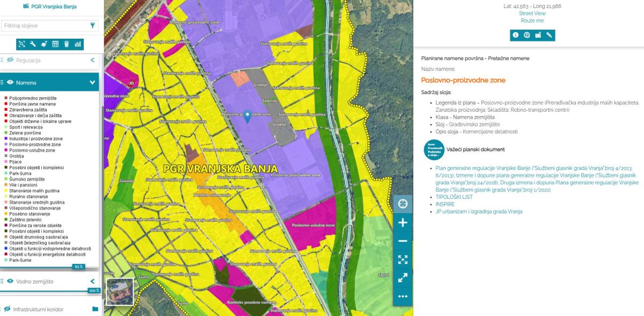Click the TIPOLOŠKI LIST link
This screenshot has height=316, width=644.
[454, 197]
